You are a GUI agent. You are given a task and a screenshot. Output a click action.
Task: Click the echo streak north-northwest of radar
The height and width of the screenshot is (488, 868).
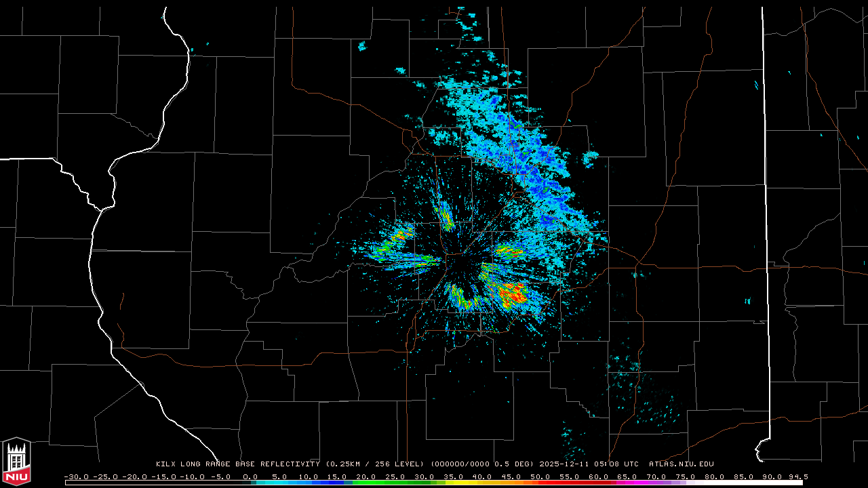pos(446,216)
